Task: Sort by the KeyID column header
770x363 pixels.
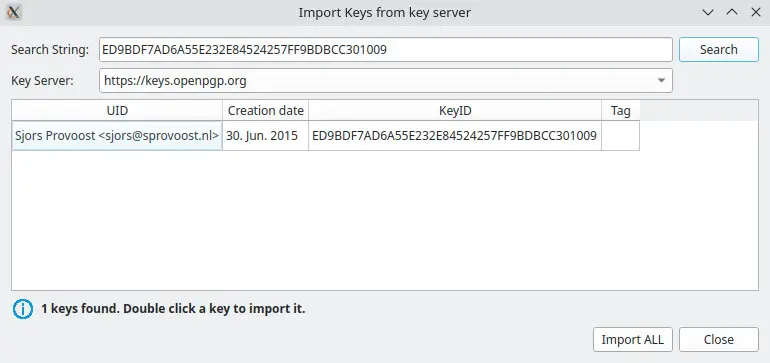Action: point(455,111)
